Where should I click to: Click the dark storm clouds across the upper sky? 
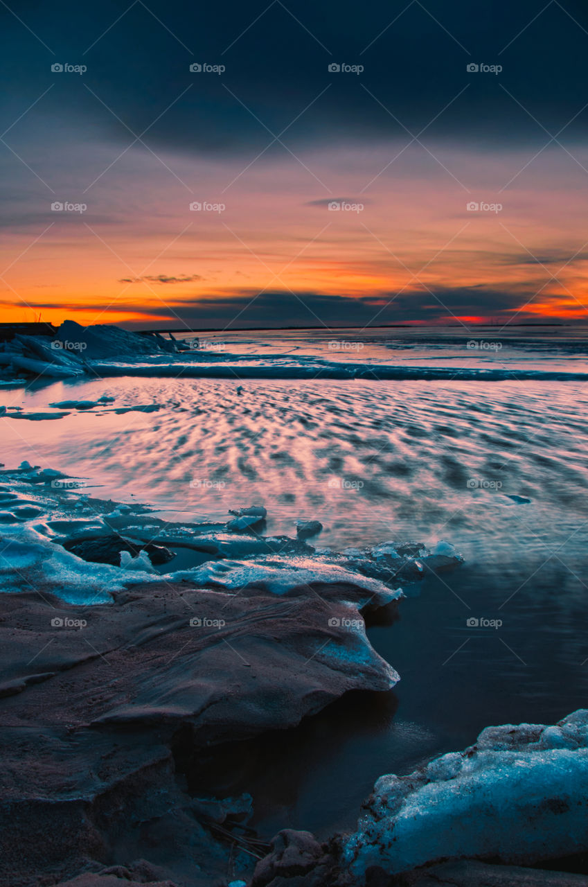tap(291, 69)
